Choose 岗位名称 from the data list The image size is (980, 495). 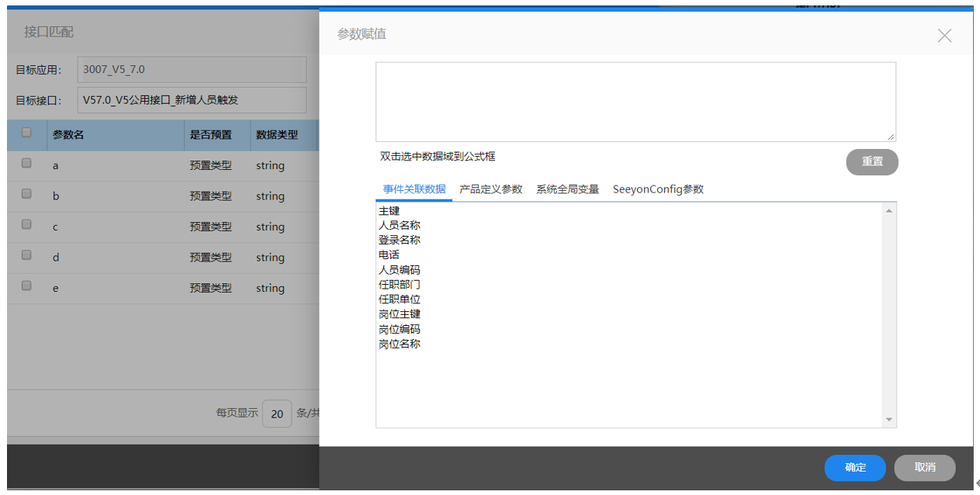click(x=400, y=344)
